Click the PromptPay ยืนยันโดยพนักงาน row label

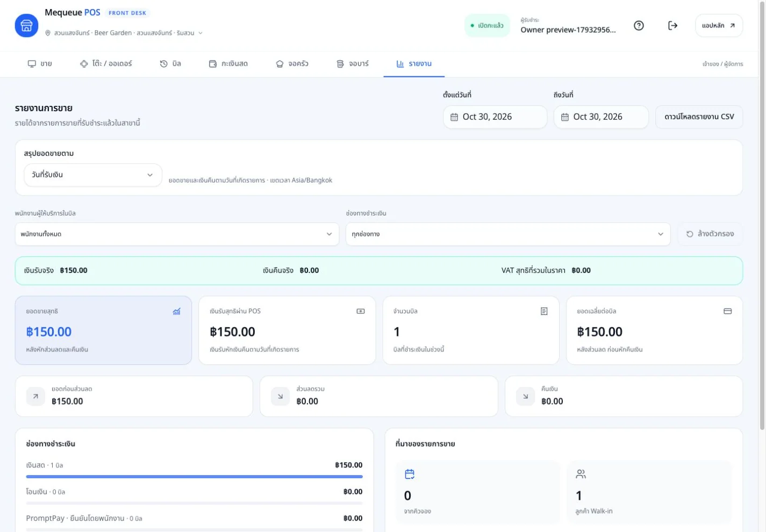click(x=84, y=519)
